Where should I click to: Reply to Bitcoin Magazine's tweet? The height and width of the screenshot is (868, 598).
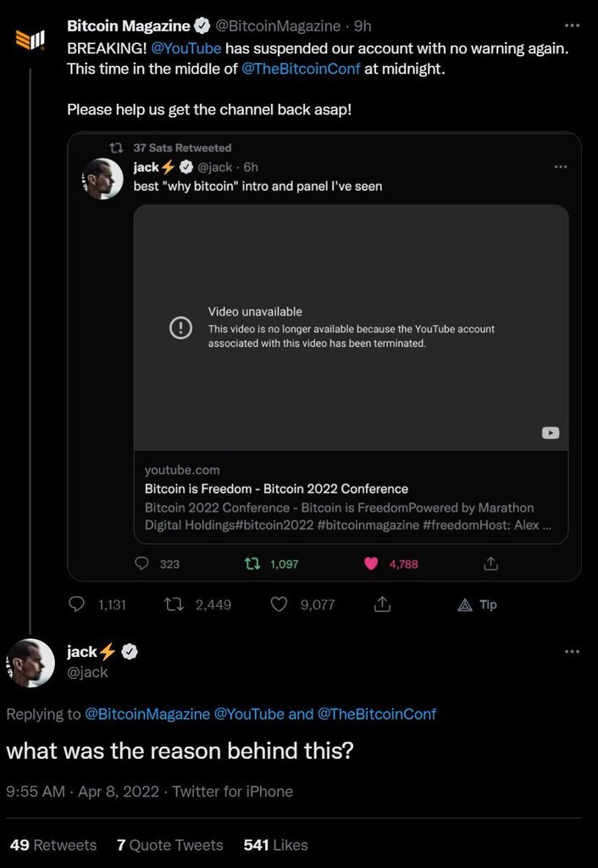(x=77, y=604)
